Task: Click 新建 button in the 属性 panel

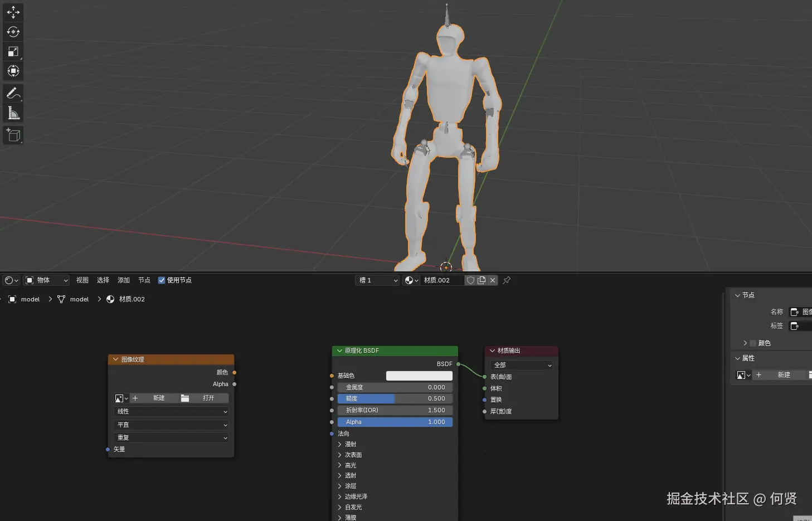Action: [783, 375]
